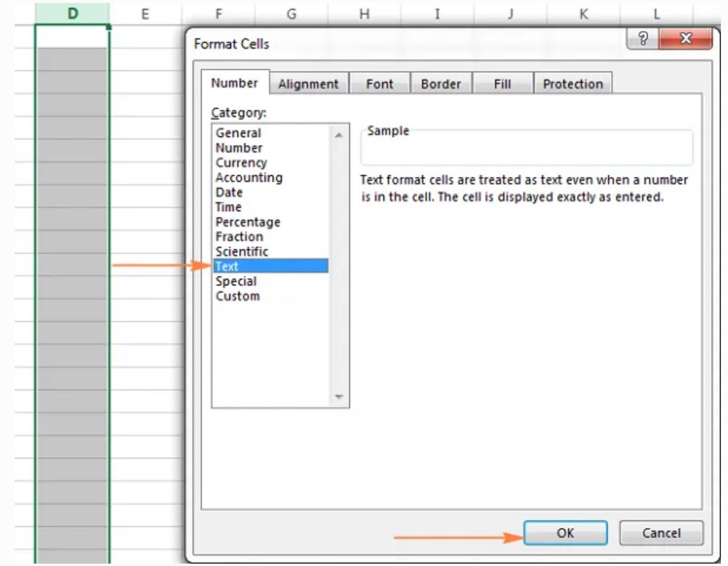Viewport: 728px width, 566px height.
Task: Select the Scientific category
Action: coord(247,251)
